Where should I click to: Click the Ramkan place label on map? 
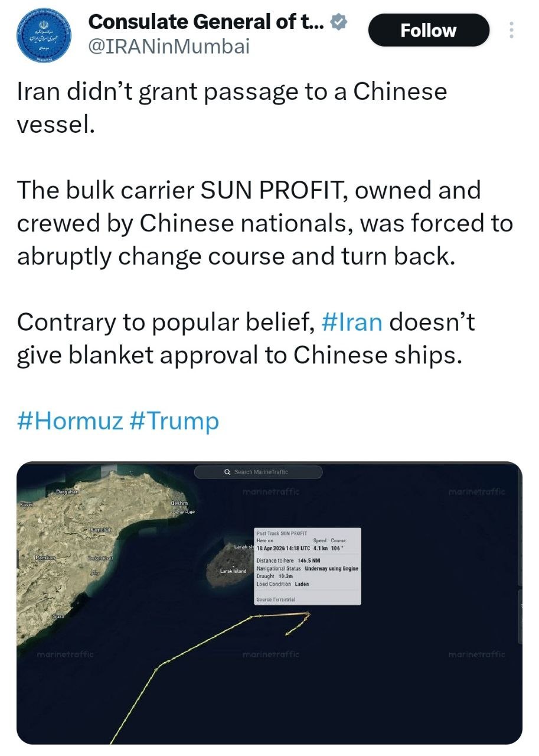pos(45,558)
